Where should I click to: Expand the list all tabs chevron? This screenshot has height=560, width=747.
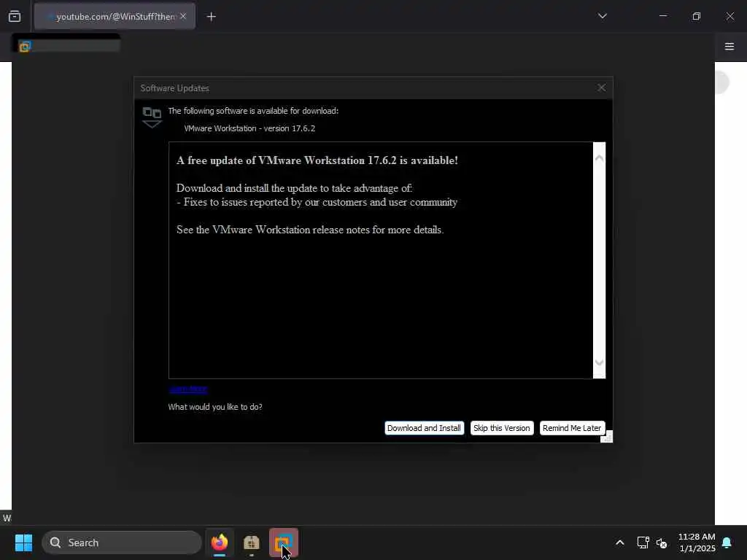[x=602, y=16]
